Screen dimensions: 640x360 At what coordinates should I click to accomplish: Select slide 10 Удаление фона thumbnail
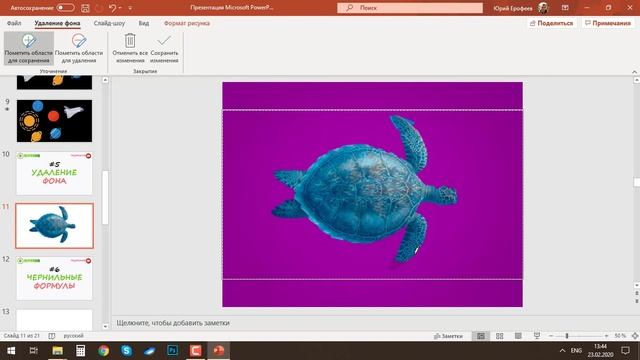click(x=54, y=173)
